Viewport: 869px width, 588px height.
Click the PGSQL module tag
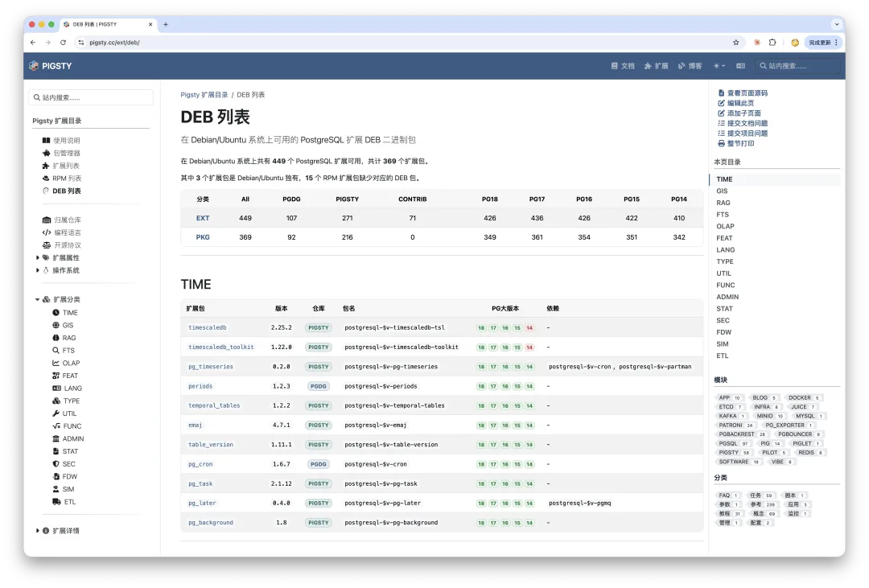point(733,444)
